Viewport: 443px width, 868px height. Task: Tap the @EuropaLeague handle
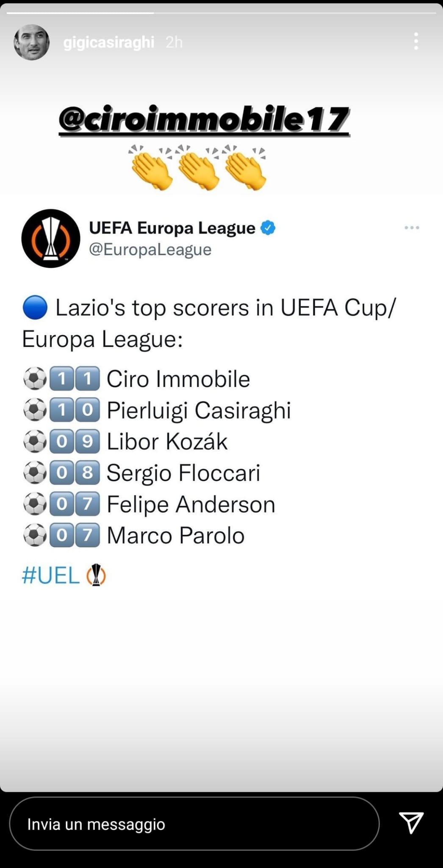pyautogui.click(x=150, y=250)
